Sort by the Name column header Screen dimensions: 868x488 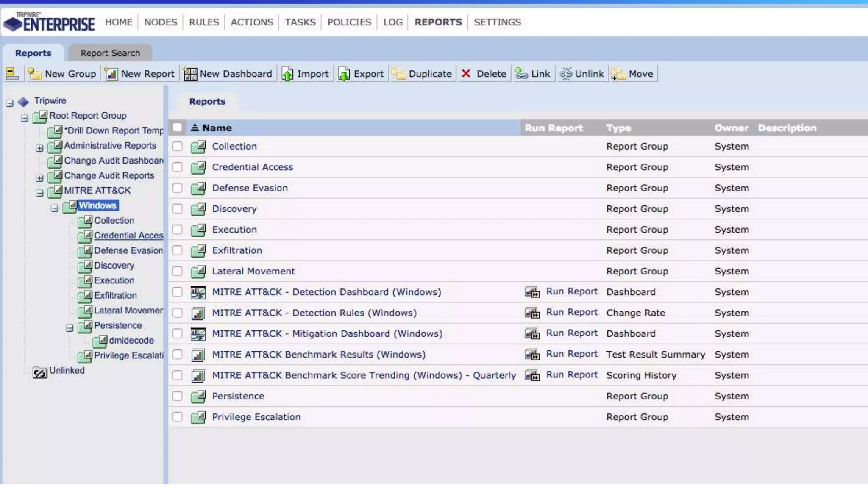217,128
